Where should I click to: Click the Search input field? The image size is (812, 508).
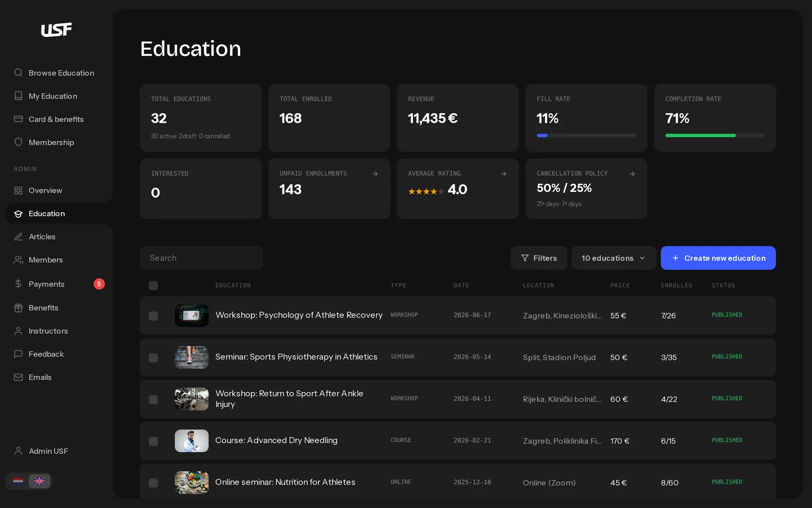tap(201, 258)
